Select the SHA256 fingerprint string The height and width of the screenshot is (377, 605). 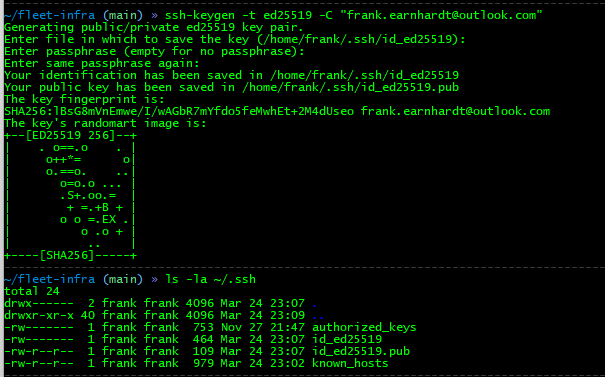[x=179, y=112]
